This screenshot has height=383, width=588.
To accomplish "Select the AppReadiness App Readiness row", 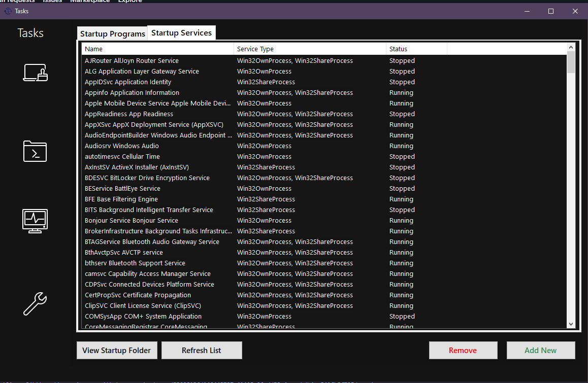I will 324,114.
